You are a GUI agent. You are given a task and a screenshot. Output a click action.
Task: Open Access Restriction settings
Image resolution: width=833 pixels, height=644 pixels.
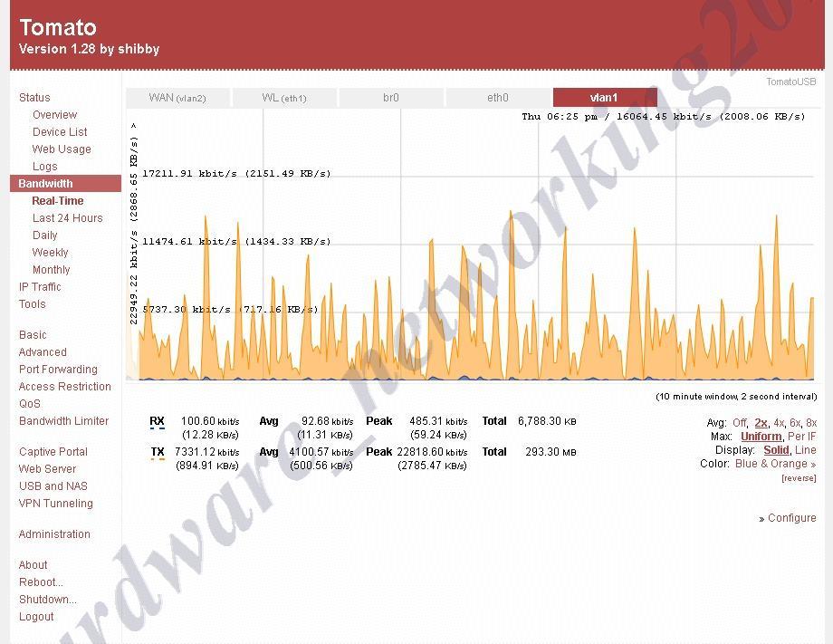pos(65,386)
